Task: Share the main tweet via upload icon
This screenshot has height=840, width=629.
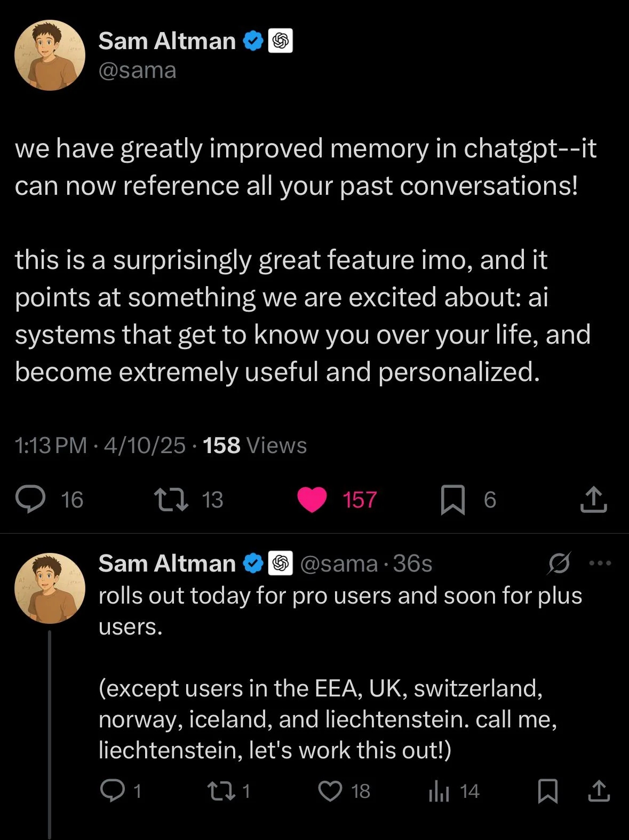Action: click(x=593, y=500)
